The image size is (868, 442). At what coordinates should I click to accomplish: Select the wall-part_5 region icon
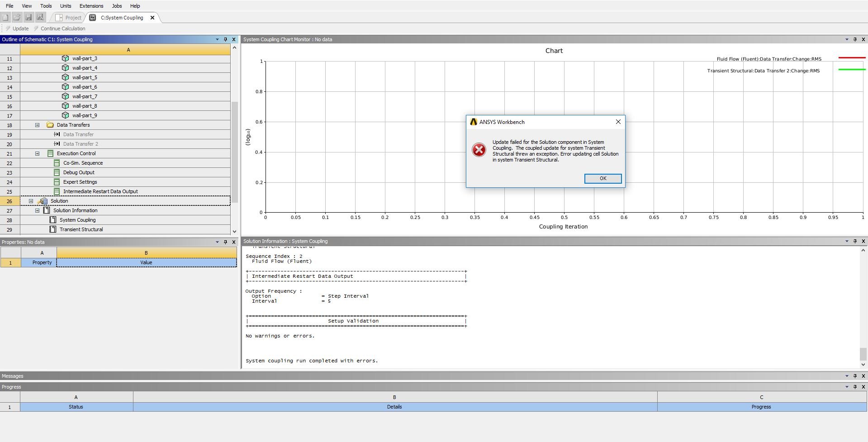coord(65,77)
